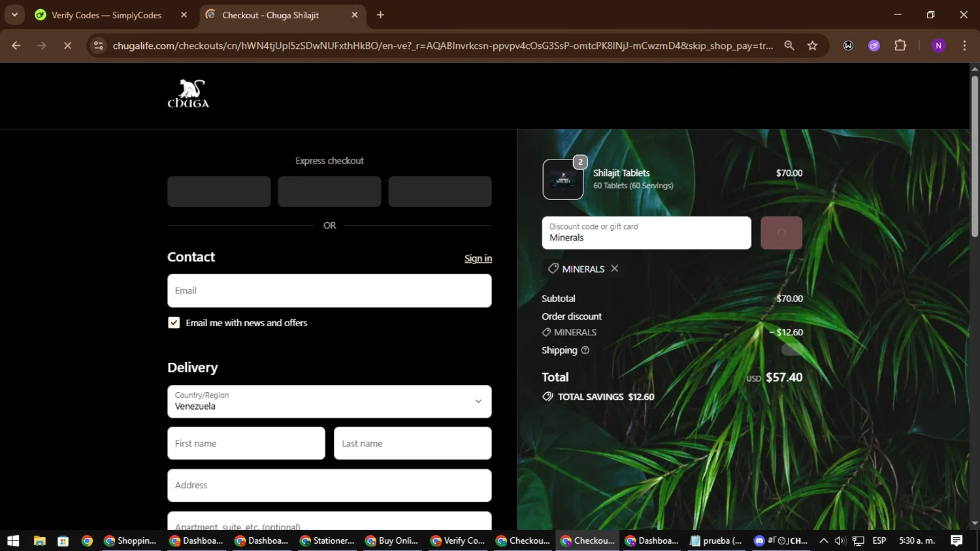Show hidden system tray icons
This screenshot has height=551, width=980.
[x=824, y=541]
